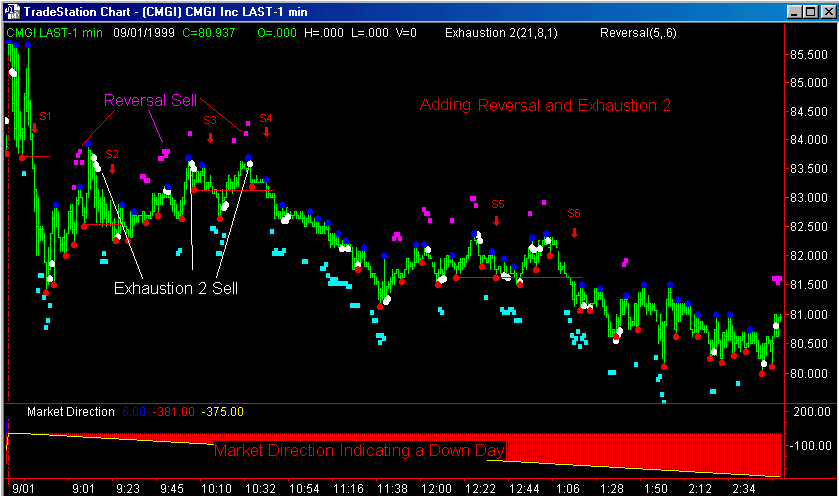The height and width of the screenshot is (496, 839).
Task: Click the L=.000 low value
Action: click(x=370, y=33)
